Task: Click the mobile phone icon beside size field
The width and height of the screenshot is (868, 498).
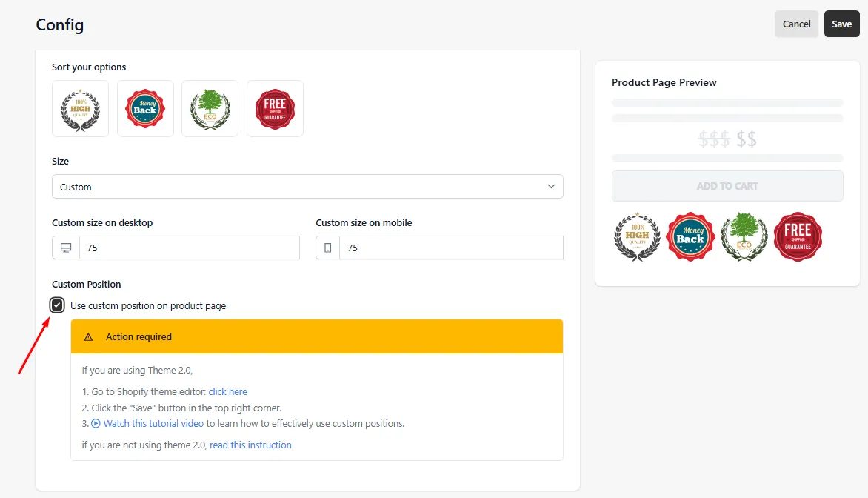Action: (x=327, y=248)
